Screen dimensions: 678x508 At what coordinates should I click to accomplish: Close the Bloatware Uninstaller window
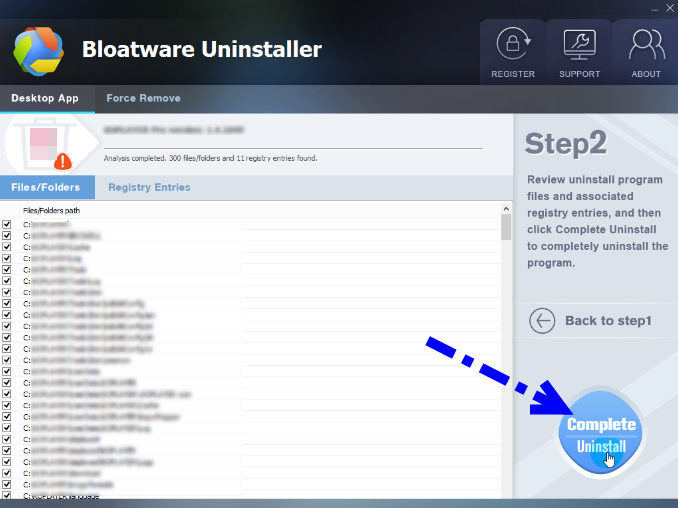670,8
